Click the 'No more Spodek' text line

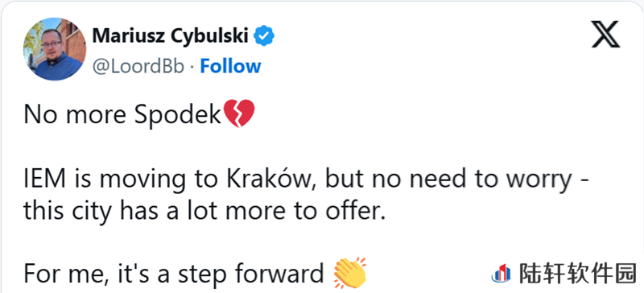139,114
